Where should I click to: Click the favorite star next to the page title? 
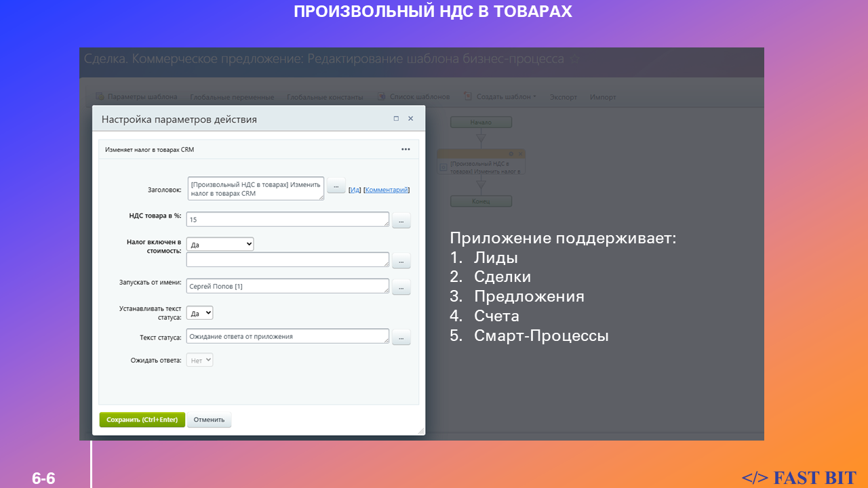point(574,59)
